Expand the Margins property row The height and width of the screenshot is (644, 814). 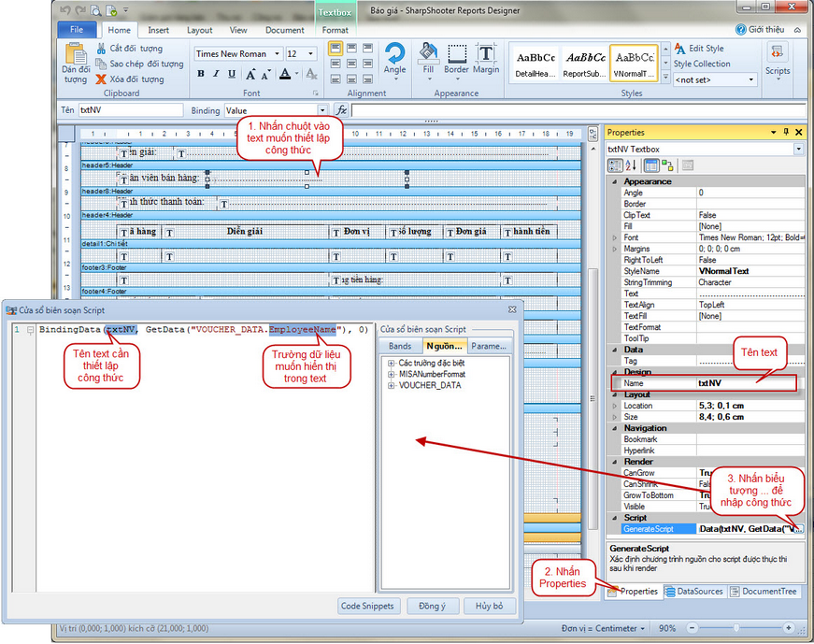click(615, 249)
